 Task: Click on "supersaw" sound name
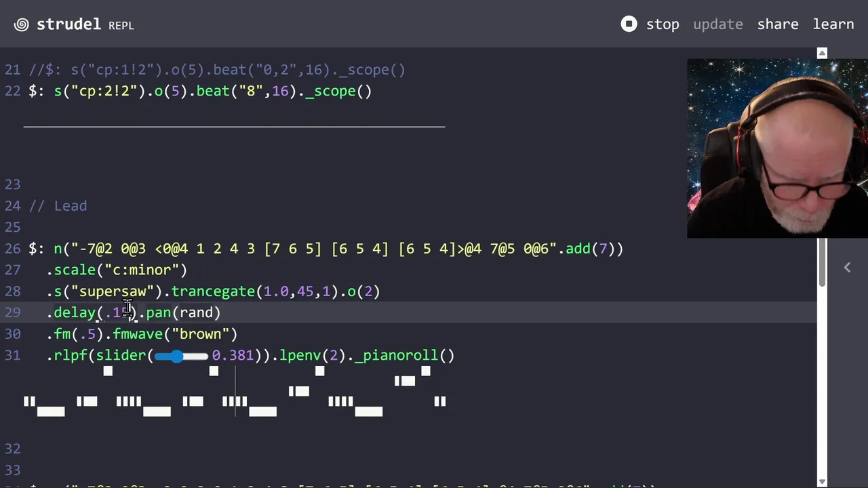click(113, 291)
